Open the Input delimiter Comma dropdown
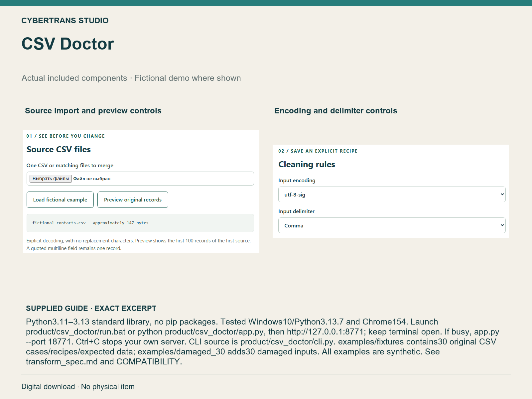 [x=392, y=225]
